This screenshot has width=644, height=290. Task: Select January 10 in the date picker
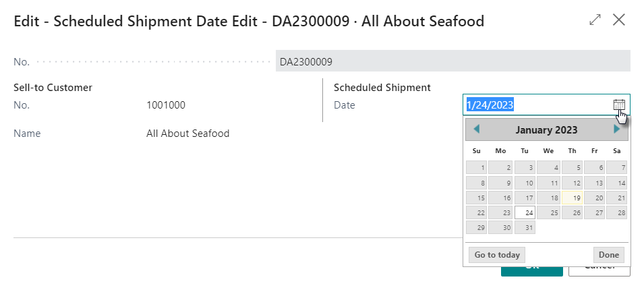[x=525, y=183]
